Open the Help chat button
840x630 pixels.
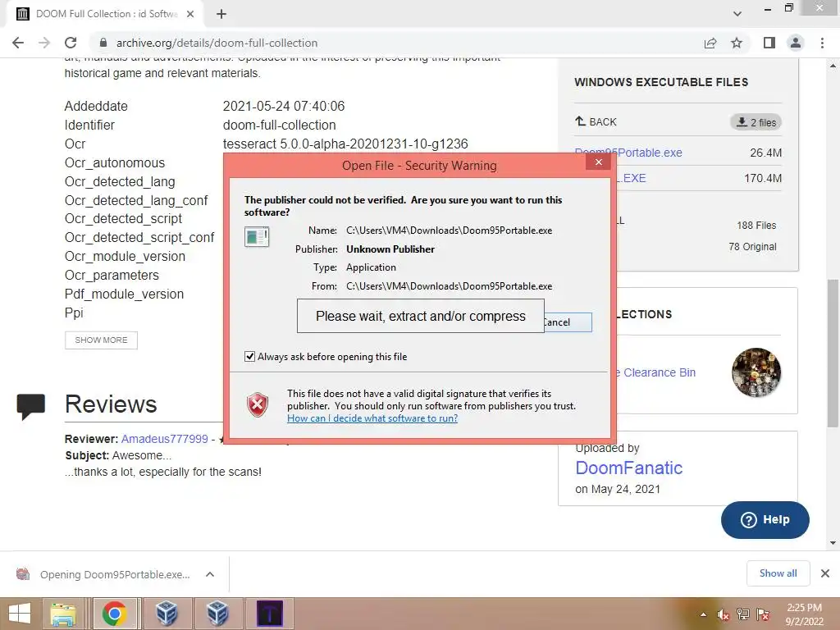765,519
